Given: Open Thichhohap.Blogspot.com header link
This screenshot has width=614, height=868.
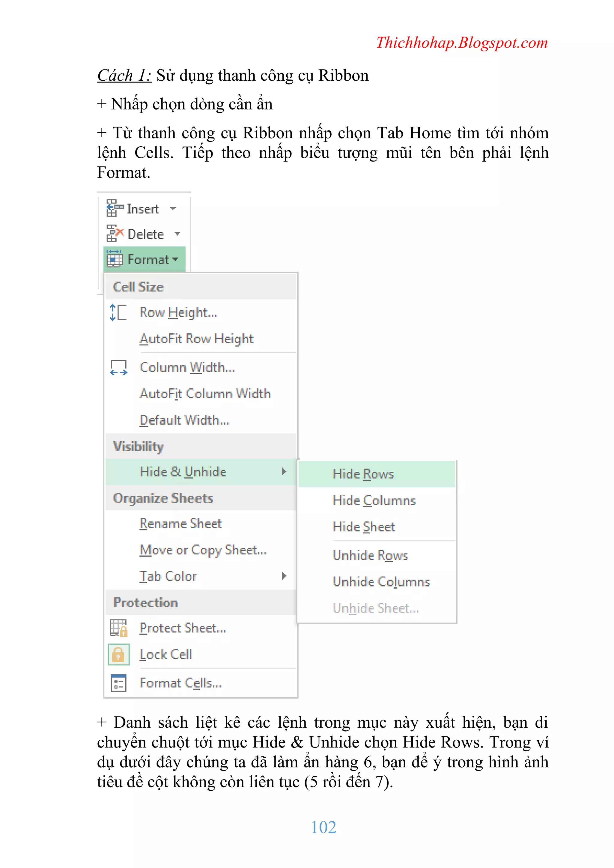Looking at the screenshot, I should point(462,43).
